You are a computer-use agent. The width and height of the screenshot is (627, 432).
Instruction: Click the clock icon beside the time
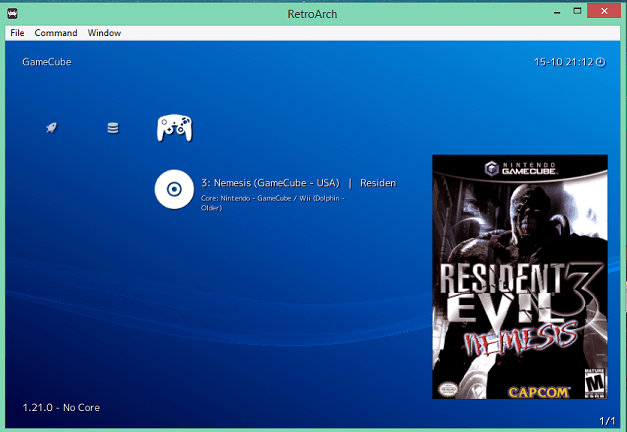[600, 62]
